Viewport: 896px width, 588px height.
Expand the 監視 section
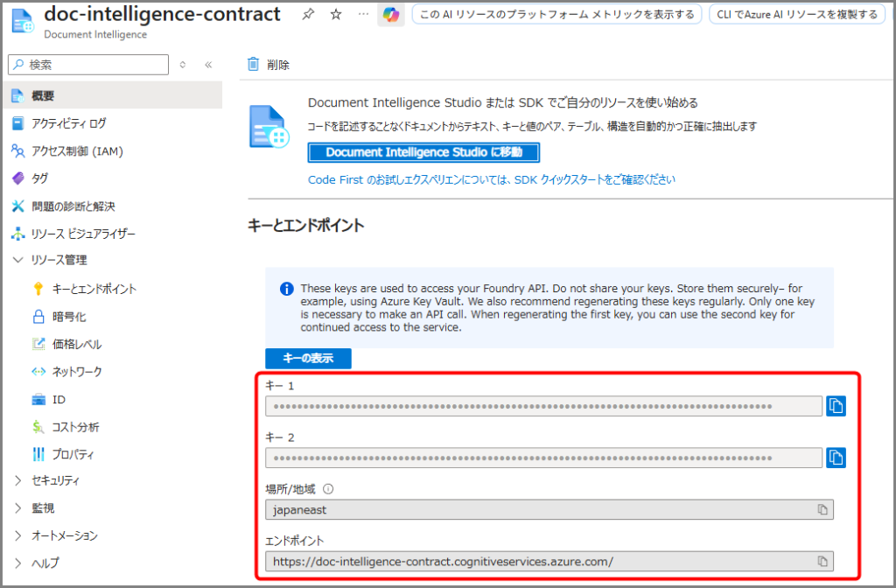18,508
